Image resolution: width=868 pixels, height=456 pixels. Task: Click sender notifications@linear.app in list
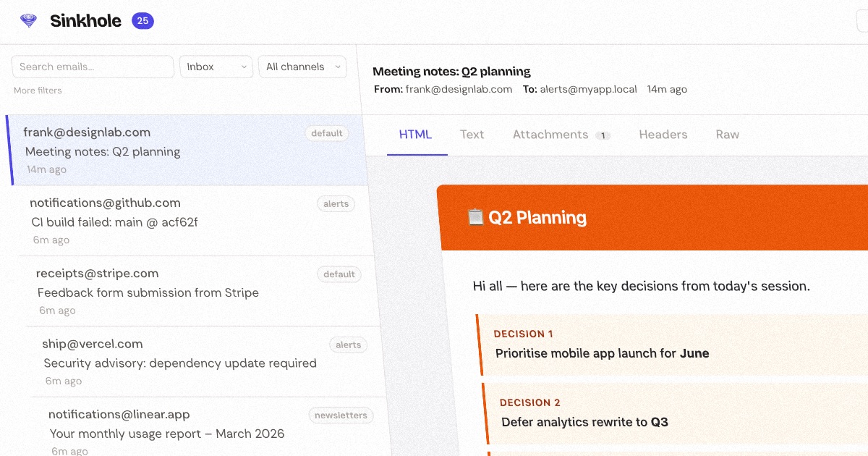click(x=119, y=414)
